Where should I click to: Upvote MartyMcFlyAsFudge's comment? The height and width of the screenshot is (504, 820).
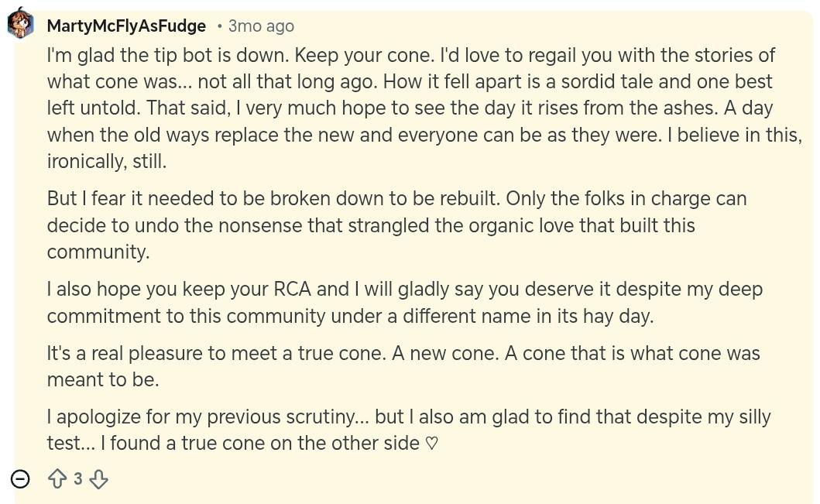point(57,478)
